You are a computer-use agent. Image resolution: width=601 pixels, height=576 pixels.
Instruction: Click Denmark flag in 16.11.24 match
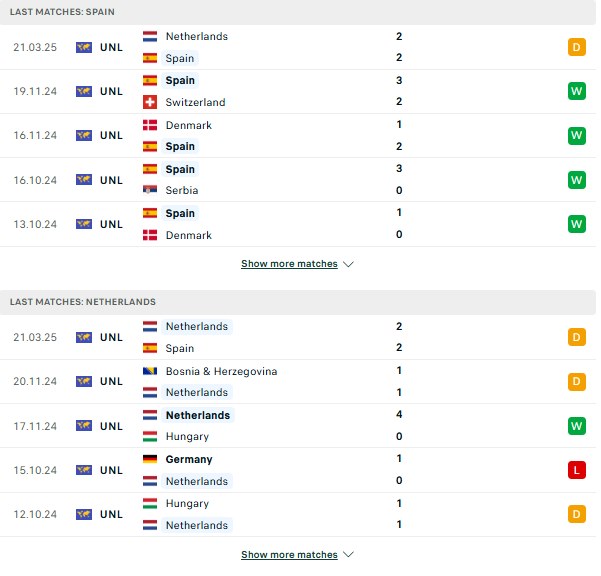pyautogui.click(x=150, y=125)
